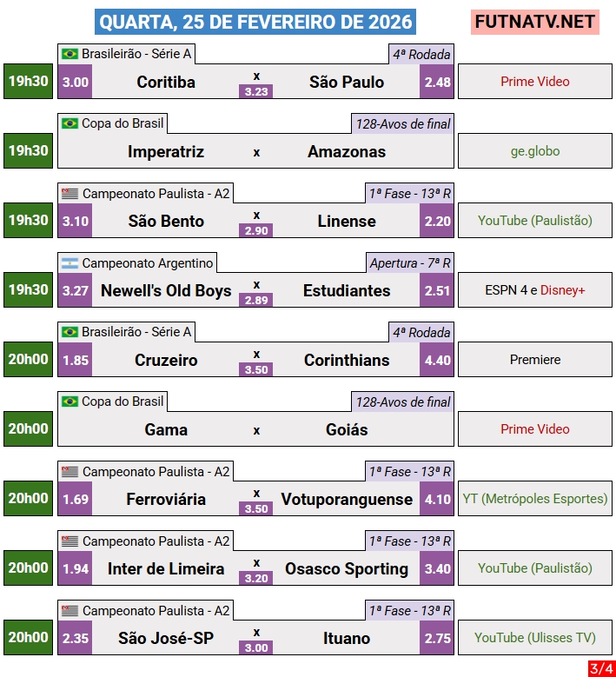
Task: Click the São Paulo state flag above São Bento
Action: (x=70, y=193)
